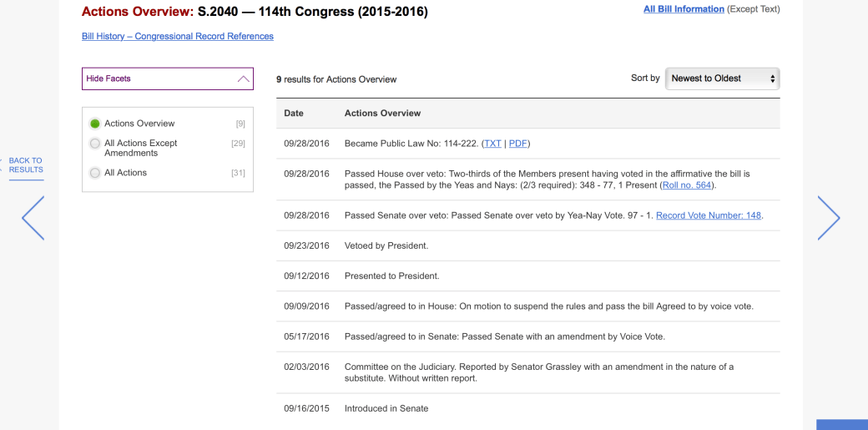Click the Vetoed by President row
The height and width of the screenshot is (430, 868).
coord(386,246)
